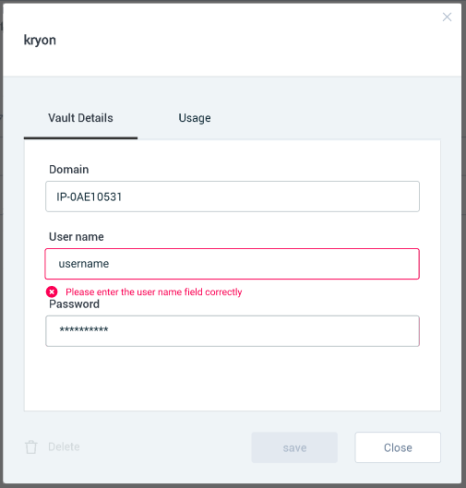Image resolution: width=466 pixels, height=488 pixels.
Task: Click the Close button
Action: tap(398, 447)
